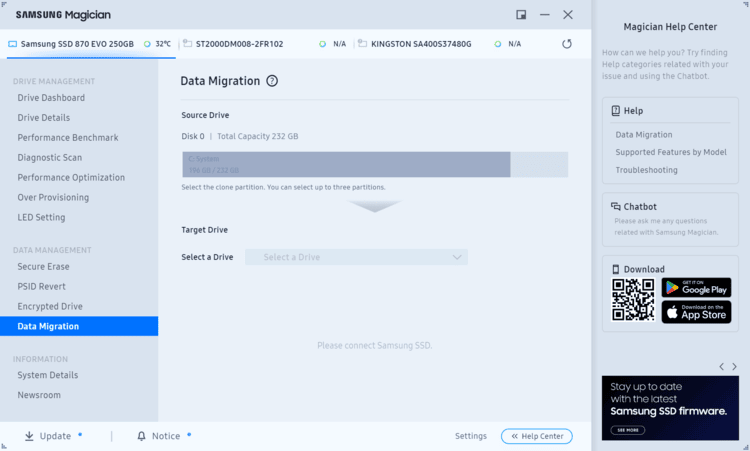Screen dimensions: 750x451
Task: Select Data Migration in sidebar
Action: coord(79,326)
